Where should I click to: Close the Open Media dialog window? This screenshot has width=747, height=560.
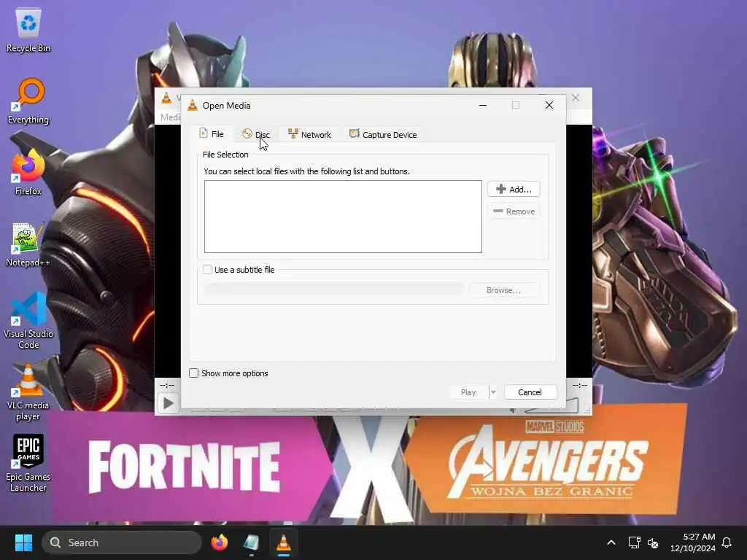tap(549, 105)
